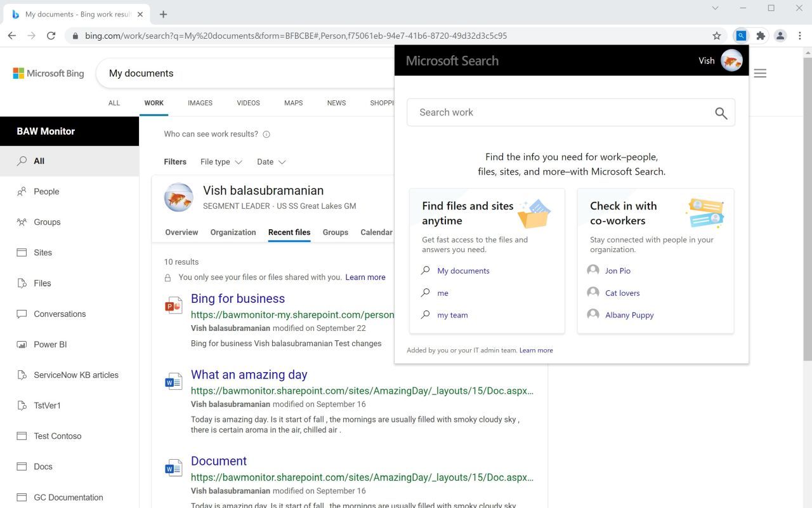Viewport: 812px width, 508px height.
Task: Select Test Contoso in the left sidebar
Action: click(70, 436)
